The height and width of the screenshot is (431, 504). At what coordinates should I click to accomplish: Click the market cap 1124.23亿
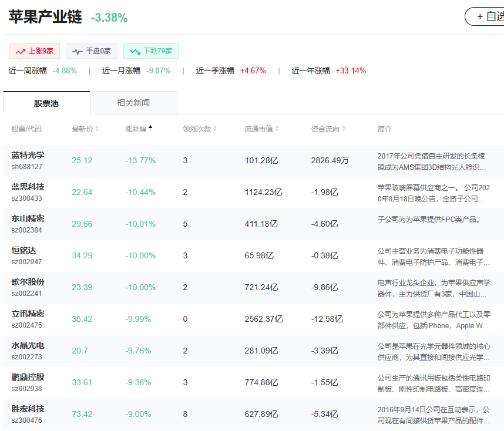tap(263, 192)
